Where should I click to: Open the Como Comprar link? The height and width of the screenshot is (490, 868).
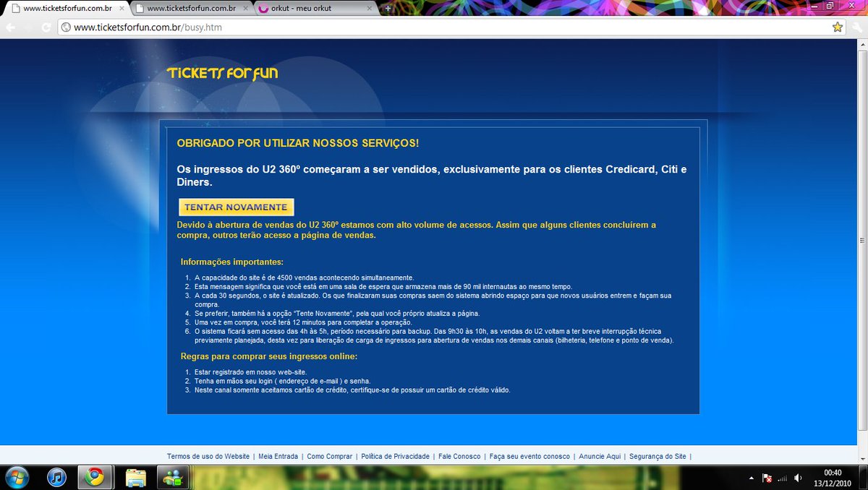click(329, 456)
